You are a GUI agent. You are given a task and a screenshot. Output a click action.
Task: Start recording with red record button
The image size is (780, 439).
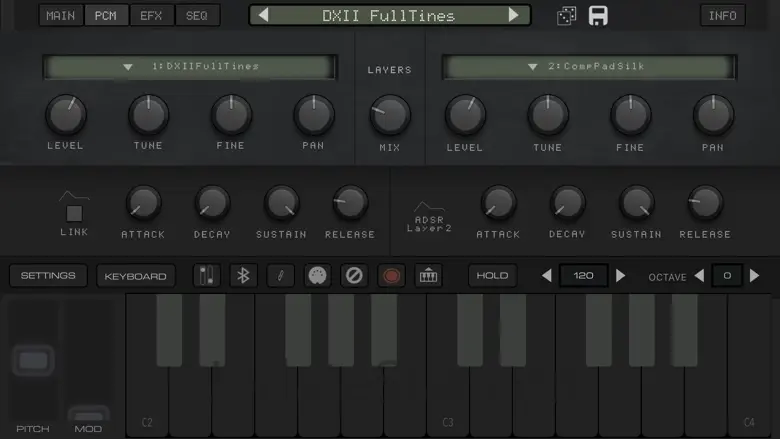point(391,275)
